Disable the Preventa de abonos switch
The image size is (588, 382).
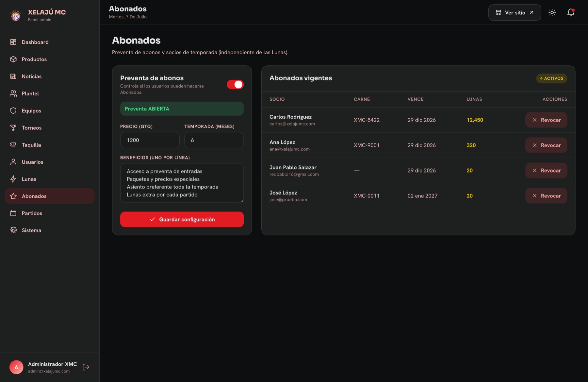(x=235, y=85)
